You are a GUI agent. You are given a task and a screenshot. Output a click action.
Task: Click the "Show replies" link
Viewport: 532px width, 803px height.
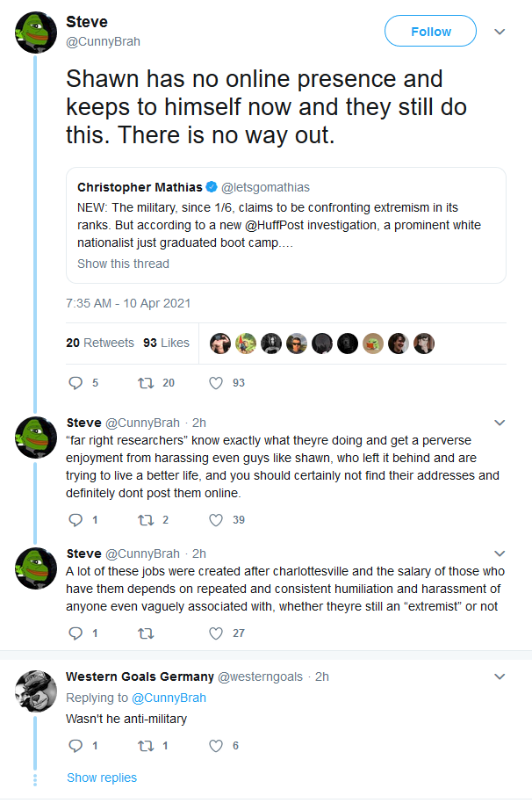(102, 778)
